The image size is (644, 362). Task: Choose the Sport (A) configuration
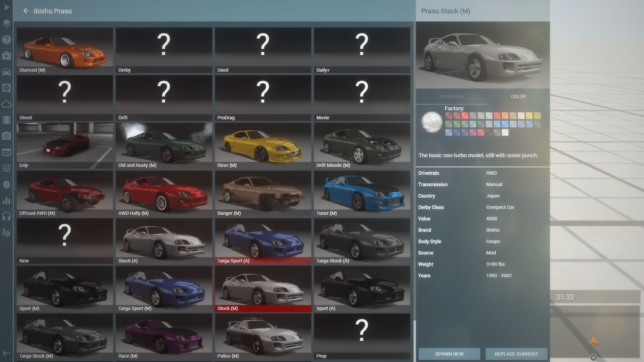[x=362, y=289]
